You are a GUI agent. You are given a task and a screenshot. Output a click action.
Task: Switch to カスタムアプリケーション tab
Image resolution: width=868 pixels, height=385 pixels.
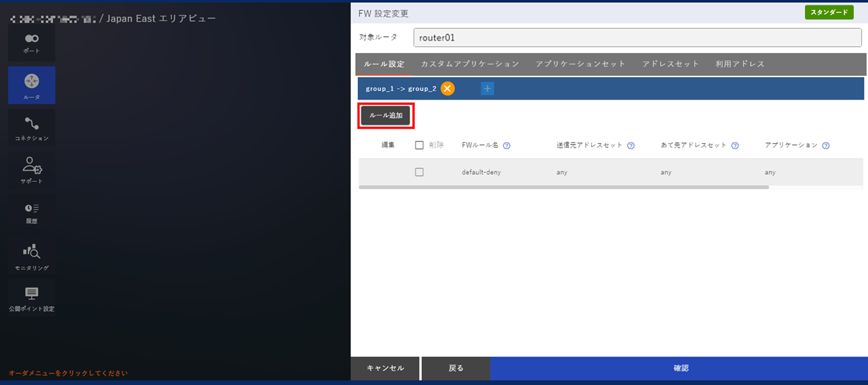470,64
